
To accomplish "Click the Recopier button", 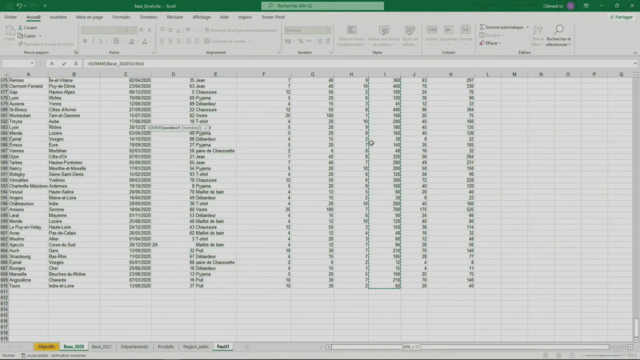I will [491, 35].
